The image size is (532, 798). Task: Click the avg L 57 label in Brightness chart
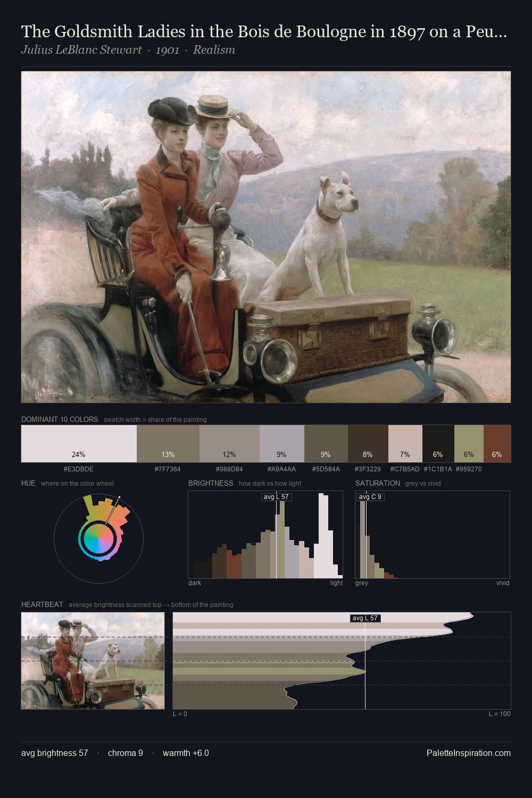click(276, 497)
